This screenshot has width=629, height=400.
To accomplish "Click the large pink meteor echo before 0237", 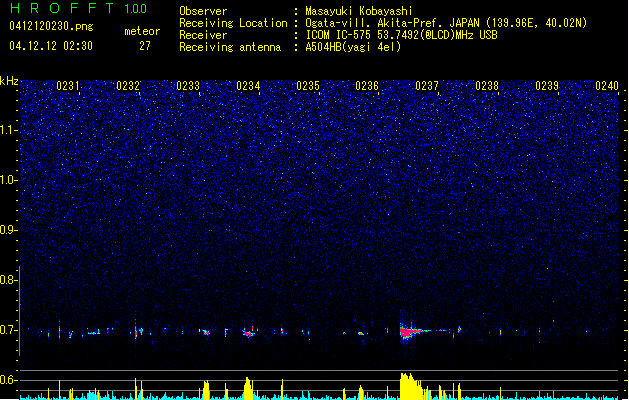I will pyautogui.click(x=409, y=332).
